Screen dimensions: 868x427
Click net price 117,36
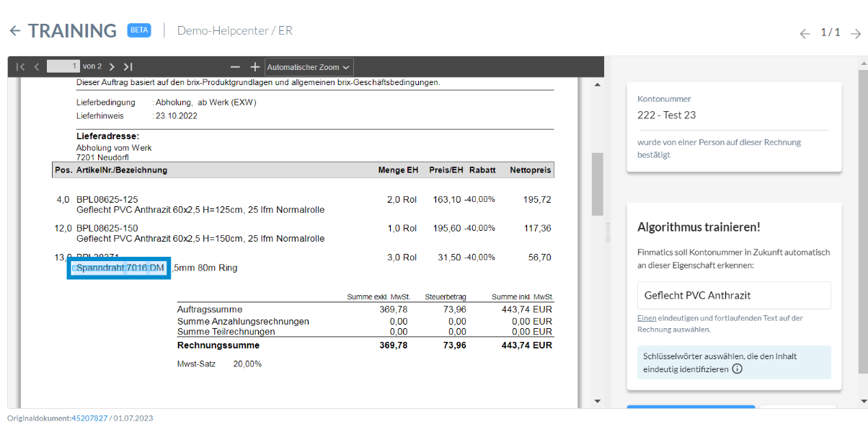coord(537,229)
